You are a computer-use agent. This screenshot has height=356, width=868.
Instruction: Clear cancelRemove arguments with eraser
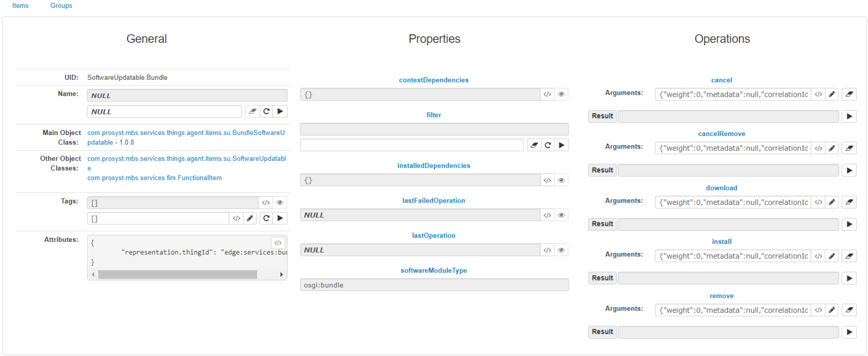[849, 148]
